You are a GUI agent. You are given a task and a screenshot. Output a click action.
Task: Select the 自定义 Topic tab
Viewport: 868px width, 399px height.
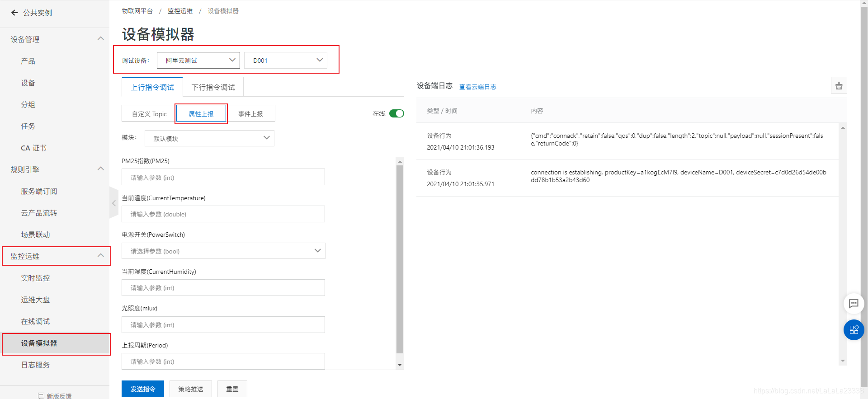point(149,114)
